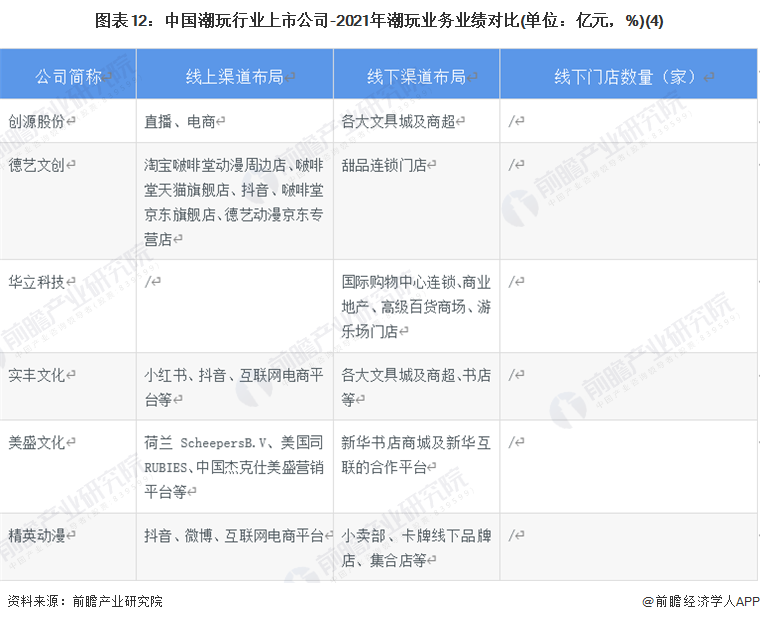Click the cell 荷兰 ScheepersB.V、美国司 RUBIES
The width and height of the screenshot is (760, 622).
point(234,467)
